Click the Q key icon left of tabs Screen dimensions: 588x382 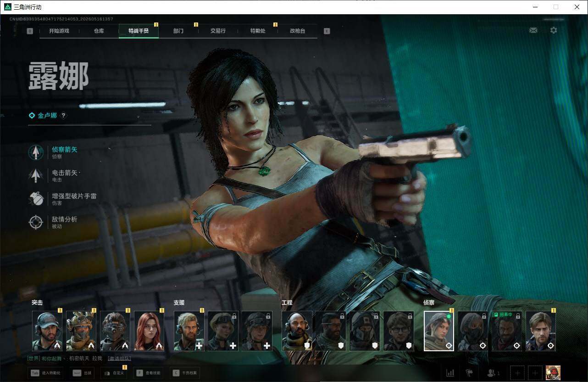30,31
